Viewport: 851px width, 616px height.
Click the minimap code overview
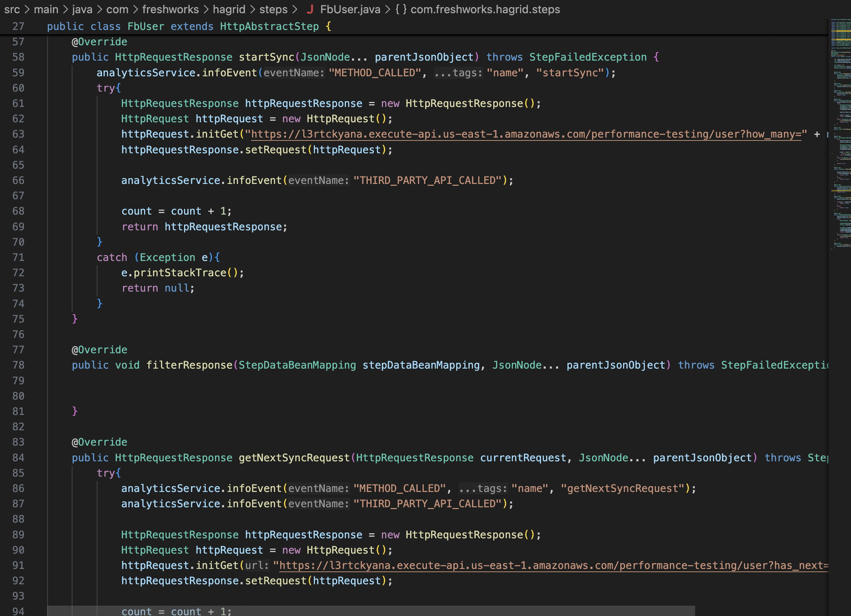click(840, 135)
